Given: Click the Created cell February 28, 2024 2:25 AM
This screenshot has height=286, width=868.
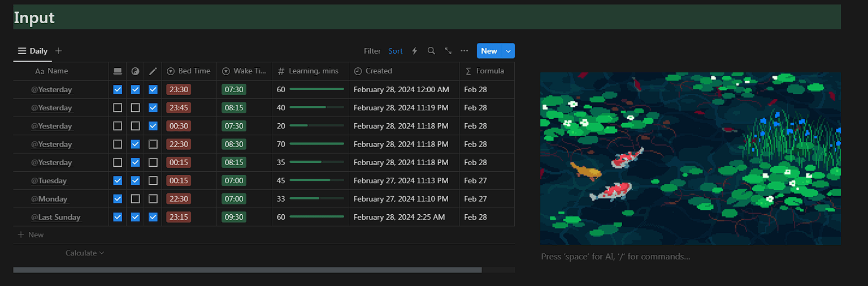Looking at the screenshot, I should 399,217.
